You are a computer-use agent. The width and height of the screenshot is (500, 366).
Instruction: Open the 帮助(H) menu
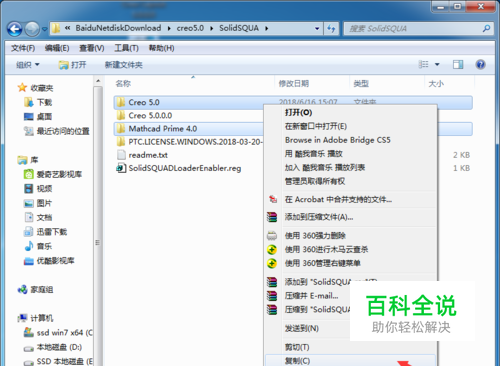coord(161,48)
